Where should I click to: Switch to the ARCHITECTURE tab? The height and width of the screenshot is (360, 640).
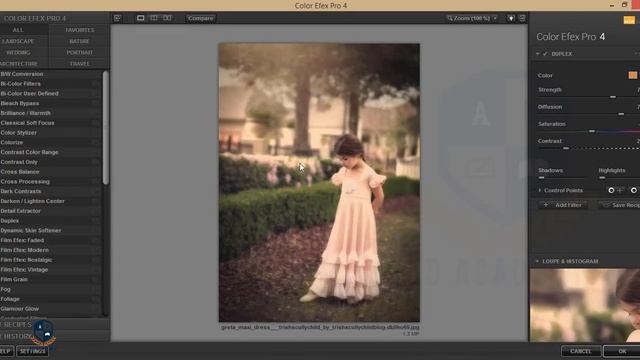click(19, 64)
